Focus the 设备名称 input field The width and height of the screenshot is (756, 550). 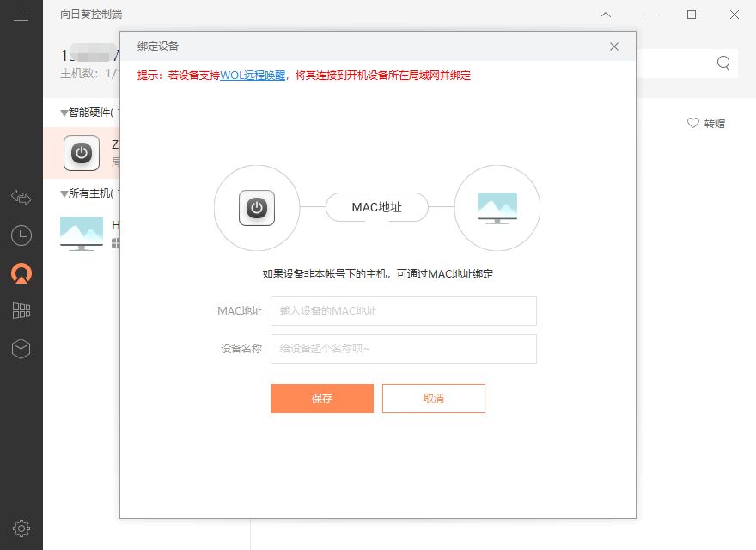tap(403, 349)
